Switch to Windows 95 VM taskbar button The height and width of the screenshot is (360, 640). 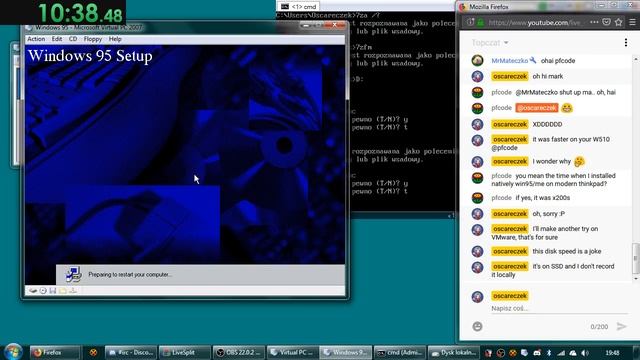pyautogui.click(x=346, y=352)
